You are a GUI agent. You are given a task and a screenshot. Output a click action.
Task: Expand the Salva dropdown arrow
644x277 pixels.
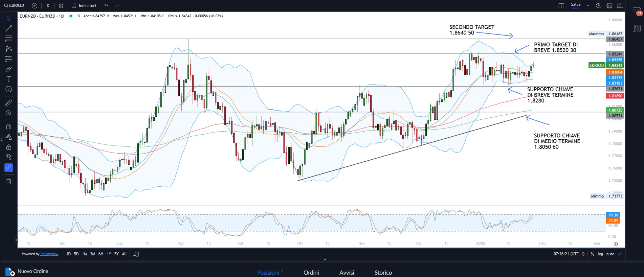pos(588,6)
